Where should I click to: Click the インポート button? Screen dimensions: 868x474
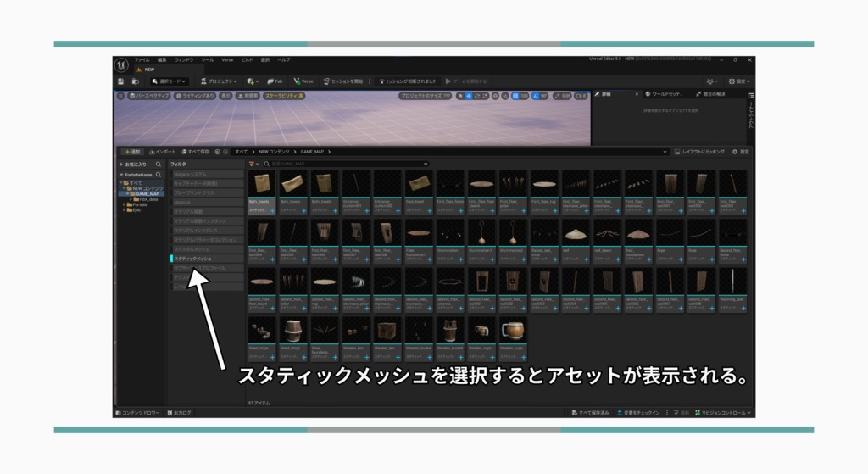pyautogui.click(x=162, y=152)
